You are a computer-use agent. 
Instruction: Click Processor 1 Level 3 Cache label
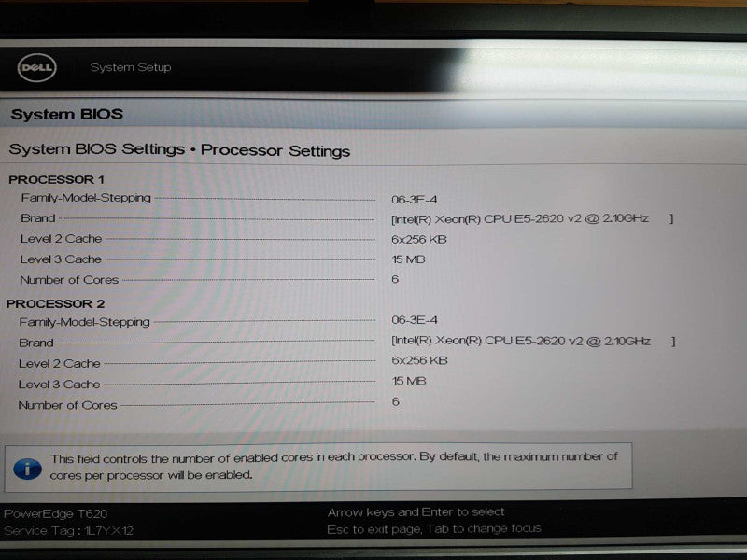tap(61, 259)
